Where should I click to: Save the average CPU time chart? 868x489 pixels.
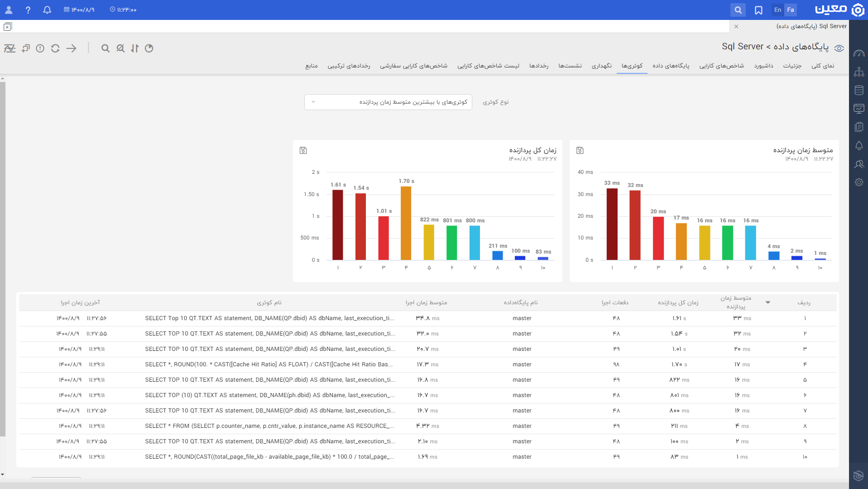pyautogui.click(x=580, y=150)
